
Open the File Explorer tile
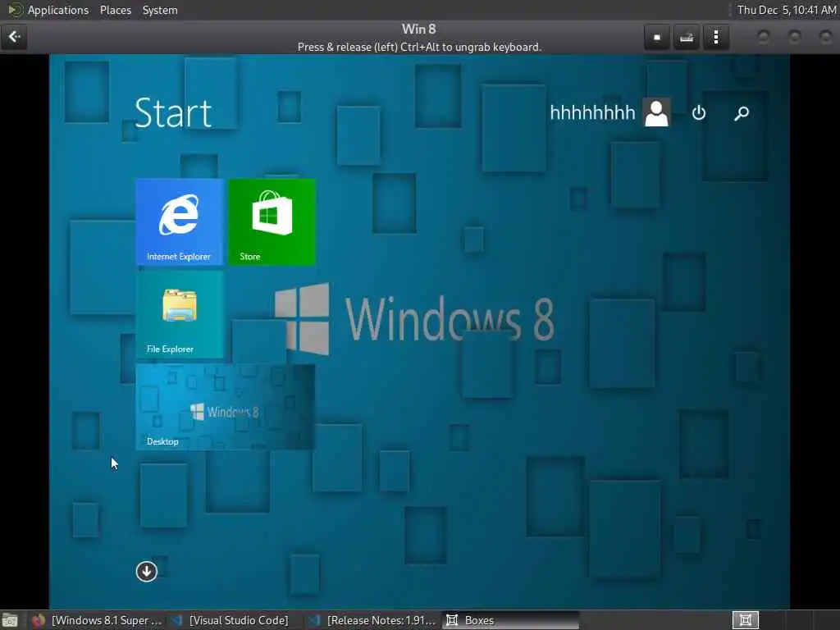tap(180, 314)
